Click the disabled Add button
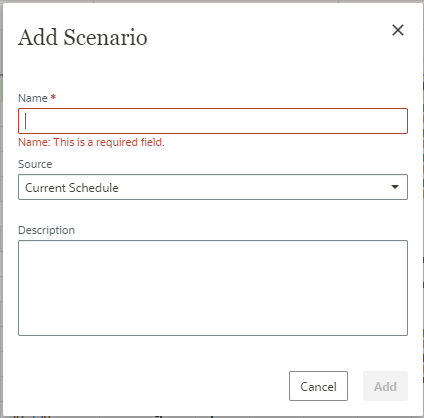 click(385, 386)
